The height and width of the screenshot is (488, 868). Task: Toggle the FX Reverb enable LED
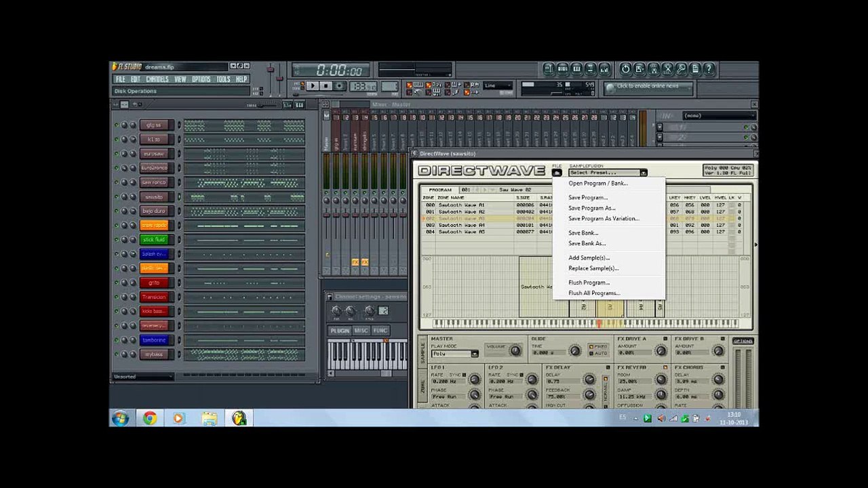click(x=665, y=367)
